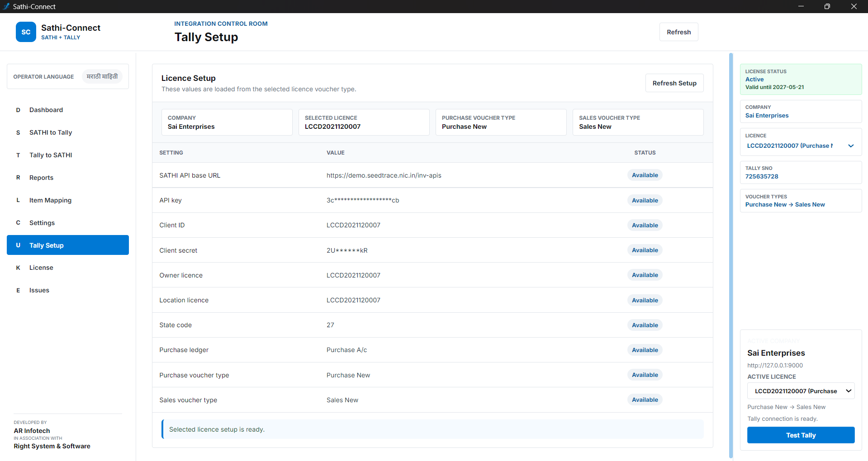Viewport: 868px width, 461px height.
Task: Click the Owner licence row label
Action: point(181,275)
